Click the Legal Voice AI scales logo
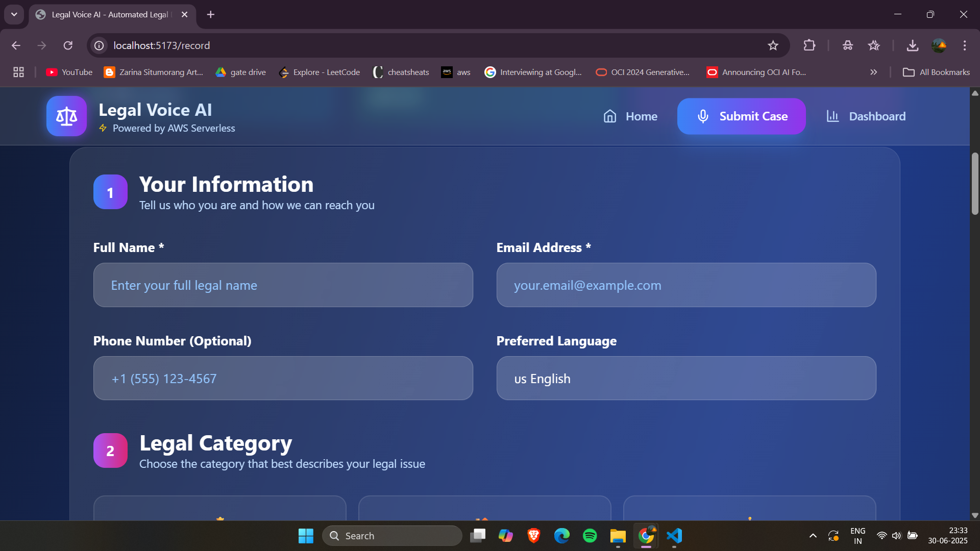The height and width of the screenshot is (551, 980). coord(66,116)
